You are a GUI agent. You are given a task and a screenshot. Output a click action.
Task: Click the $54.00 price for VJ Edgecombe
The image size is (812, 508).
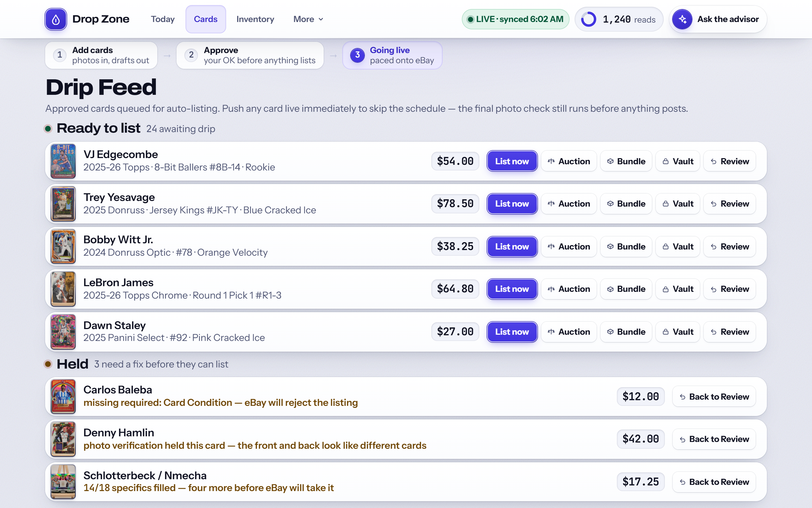point(455,161)
